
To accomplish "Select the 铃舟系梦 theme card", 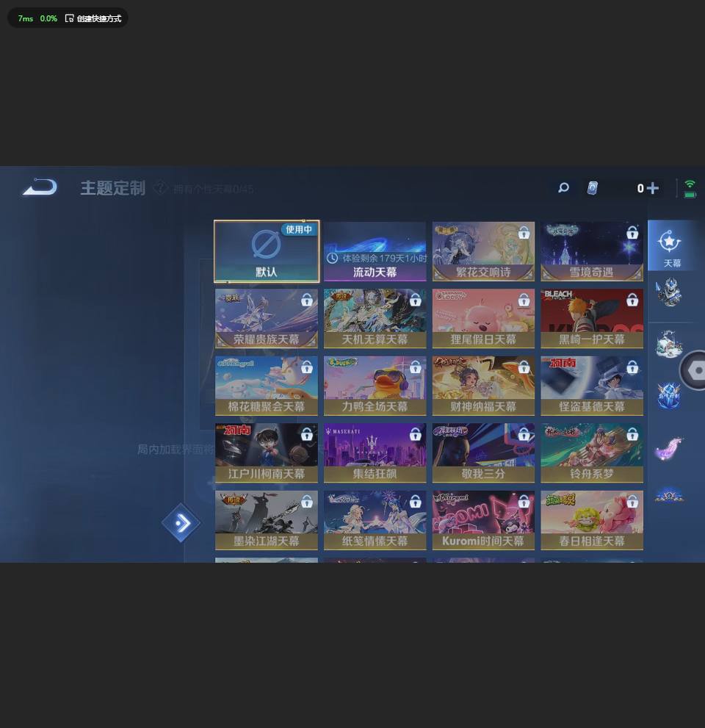I will 592,453.
